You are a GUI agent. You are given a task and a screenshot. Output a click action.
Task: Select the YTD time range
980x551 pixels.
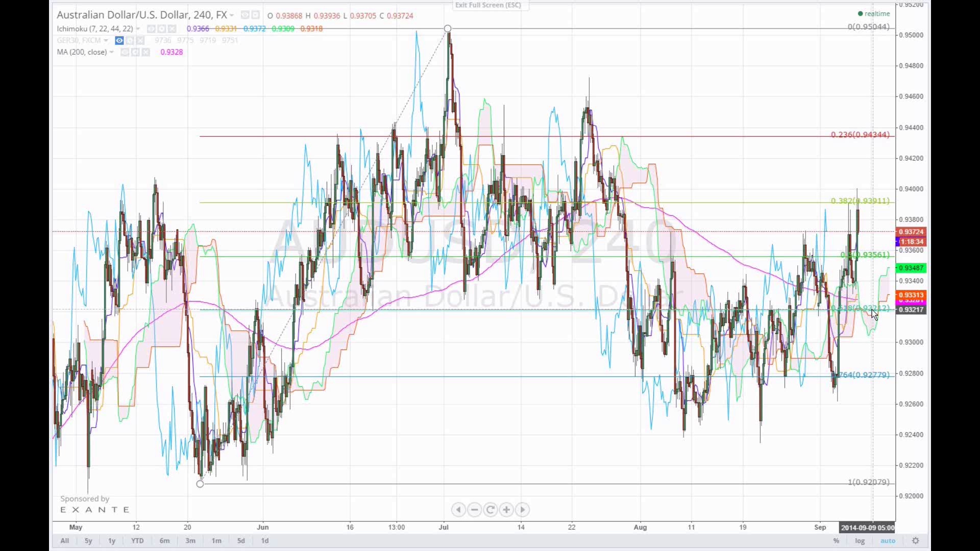pos(137,541)
